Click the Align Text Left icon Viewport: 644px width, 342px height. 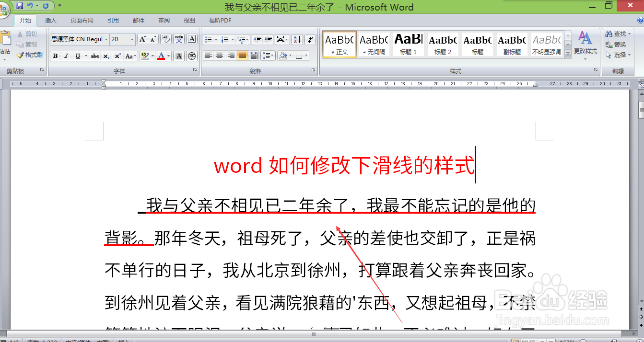tap(208, 56)
